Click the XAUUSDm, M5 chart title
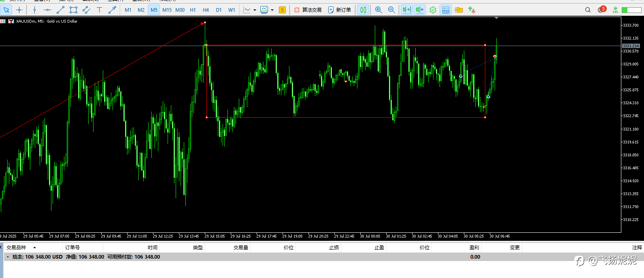644x278 pixels. point(47,21)
